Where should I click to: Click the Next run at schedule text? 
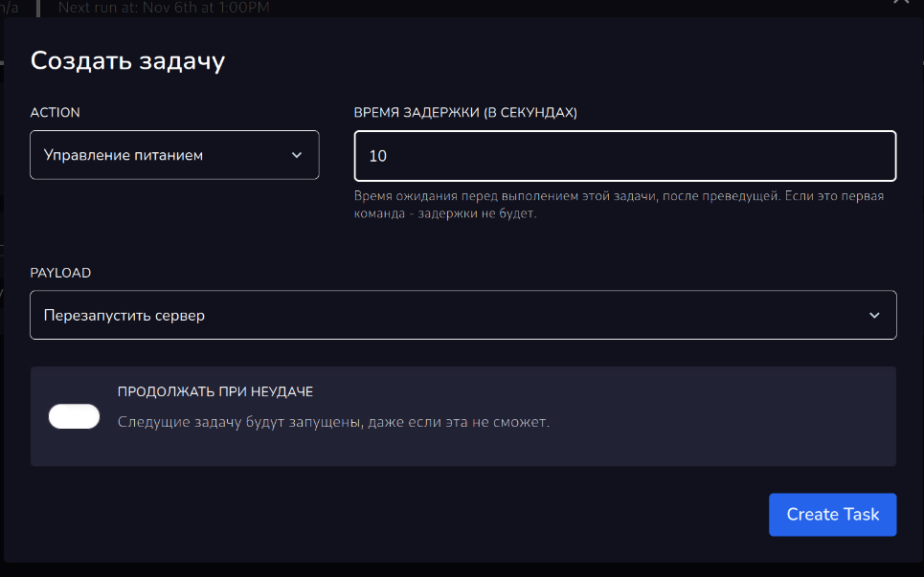(x=164, y=9)
